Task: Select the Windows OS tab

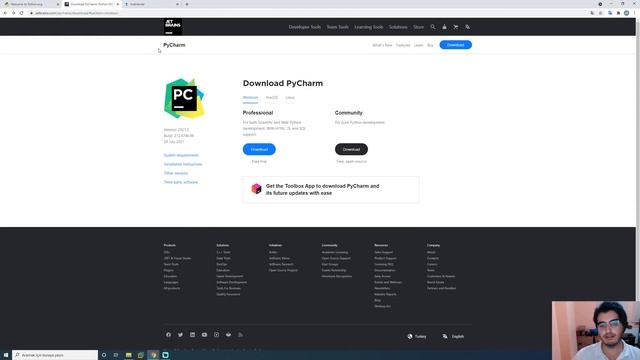Action: [x=250, y=98]
